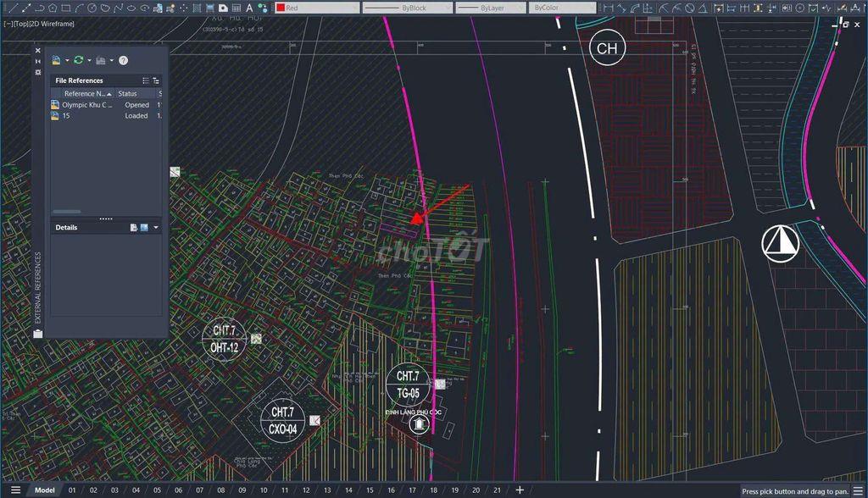
Task: Open the layout list hamburger menu
Action: coord(15,490)
